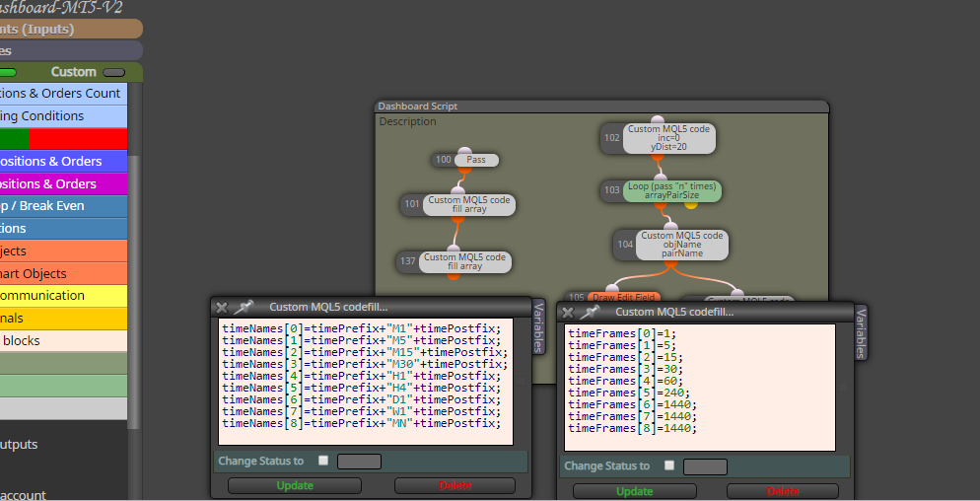Toggle the gray switch beside Custom
Image resolution: width=980 pixels, height=501 pixels.
[113, 73]
